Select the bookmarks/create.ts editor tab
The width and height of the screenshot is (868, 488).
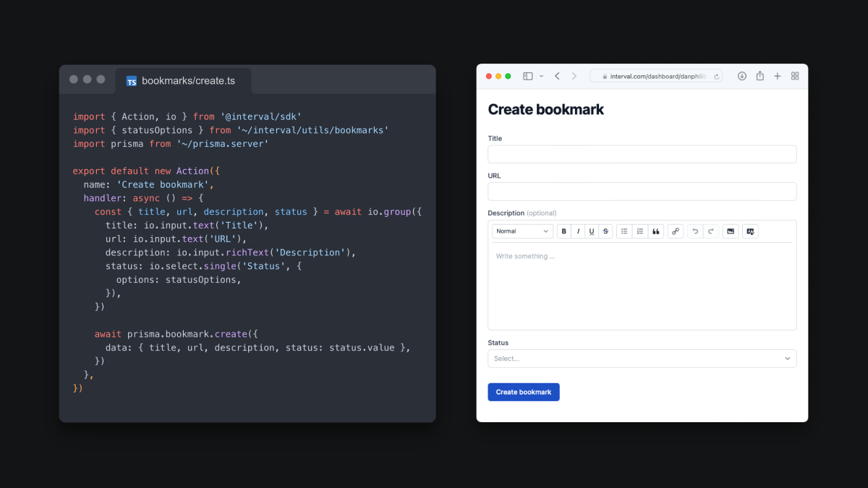click(x=183, y=81)
